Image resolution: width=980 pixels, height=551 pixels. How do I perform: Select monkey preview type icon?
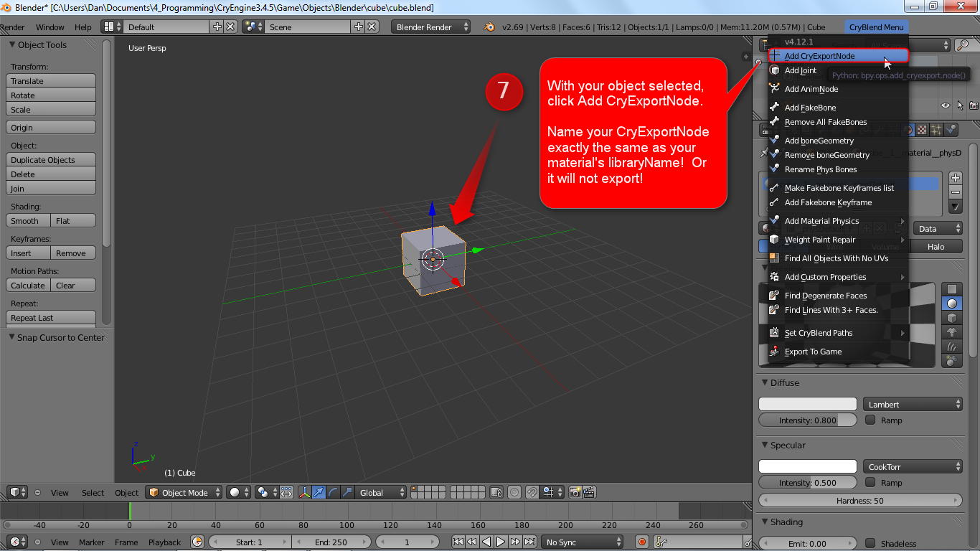[x=952, y=332]
